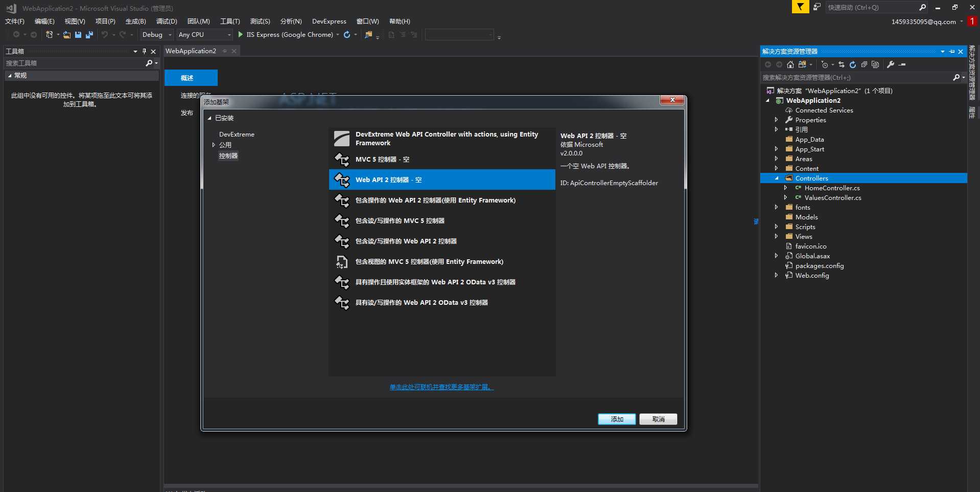
Task: Click the Find in Files toolbar icon
Action: (368, 35)
